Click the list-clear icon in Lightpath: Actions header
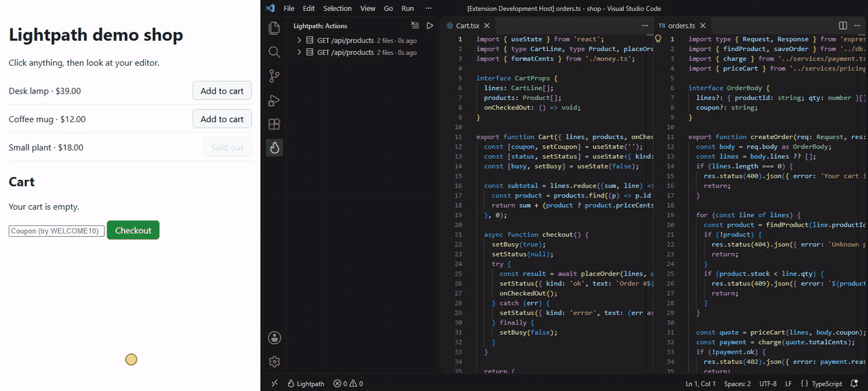 click(415, 26)
